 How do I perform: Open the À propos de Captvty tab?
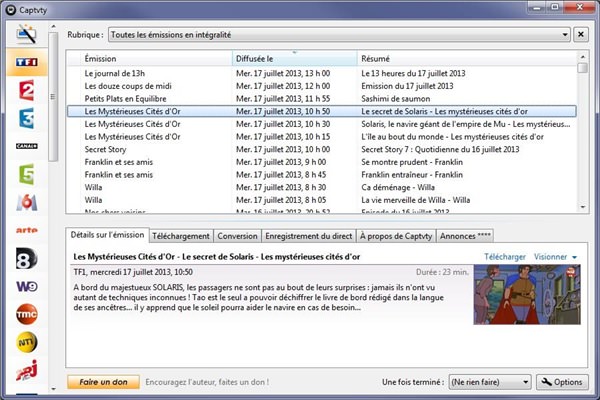pyautogui.click(x=396, y=236)
